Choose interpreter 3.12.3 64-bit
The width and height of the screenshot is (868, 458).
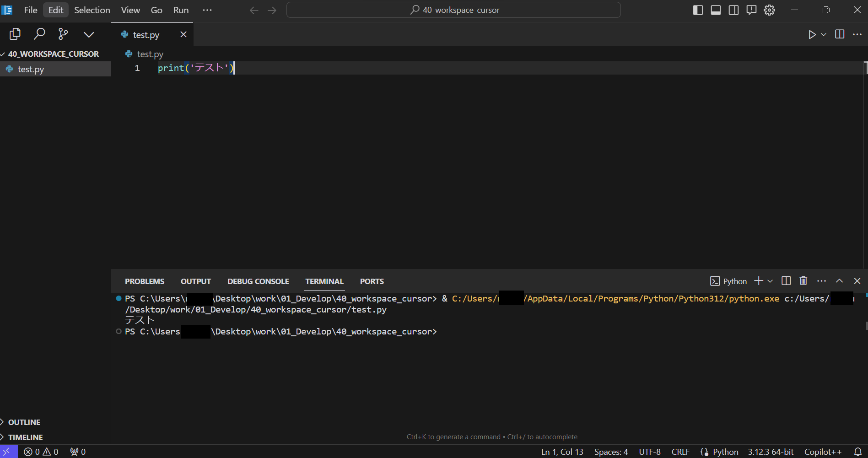coord(771,452)
